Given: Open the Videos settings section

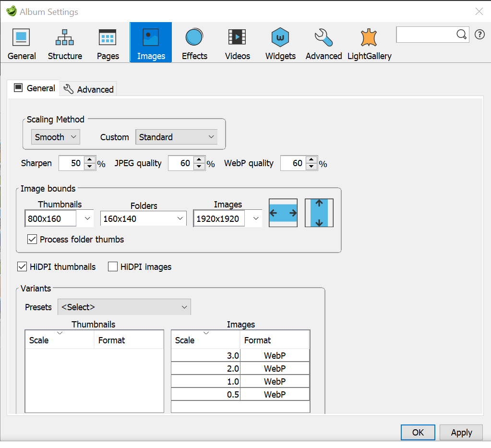Looking at the screenshot, I should point(237,42).
